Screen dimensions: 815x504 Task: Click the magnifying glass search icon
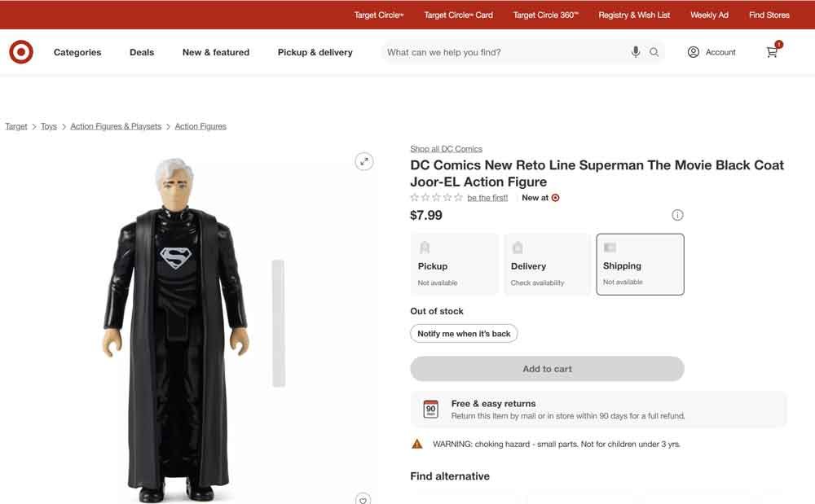(654, 52)
